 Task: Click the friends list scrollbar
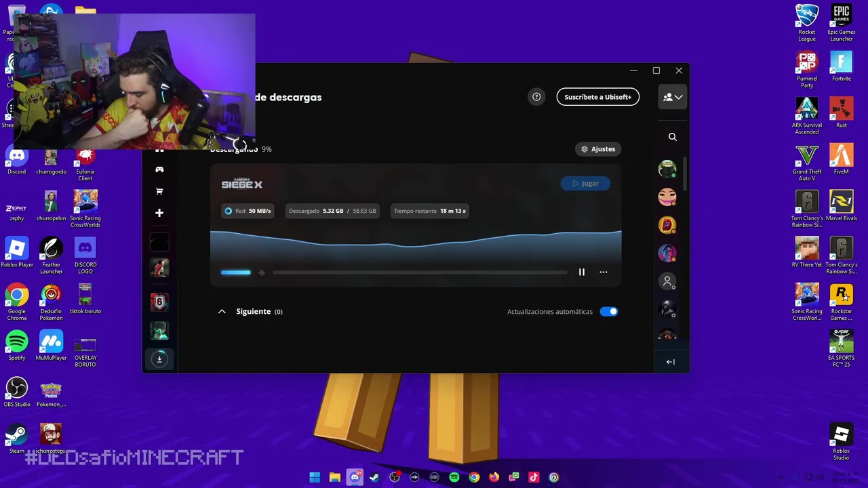coord(684,175)
